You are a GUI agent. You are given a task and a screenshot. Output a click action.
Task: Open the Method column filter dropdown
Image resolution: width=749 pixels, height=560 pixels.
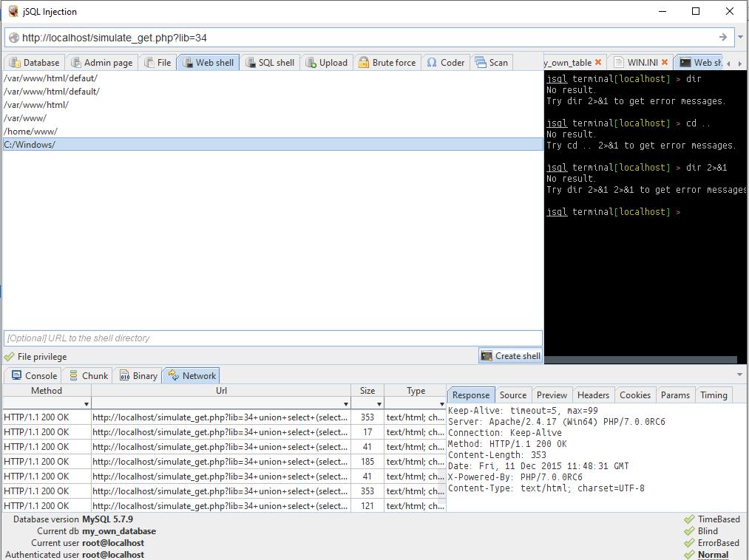(86, 404)
